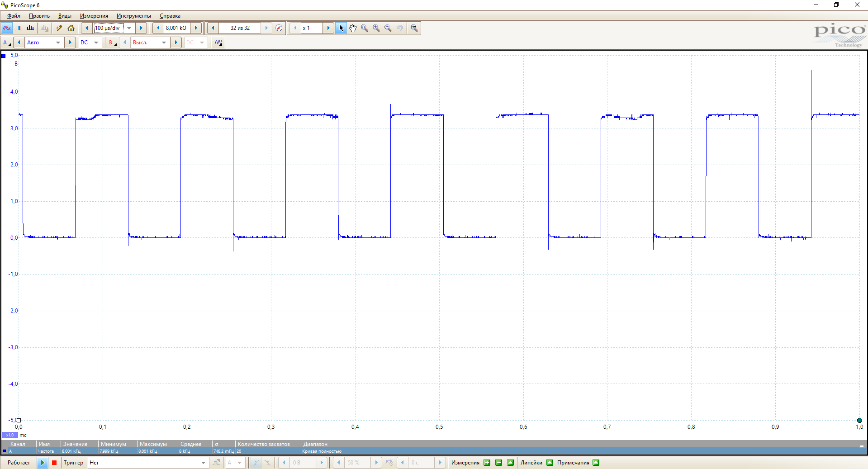Open channel A options button
Screen dimensions: 868x469
coord(7,43)
